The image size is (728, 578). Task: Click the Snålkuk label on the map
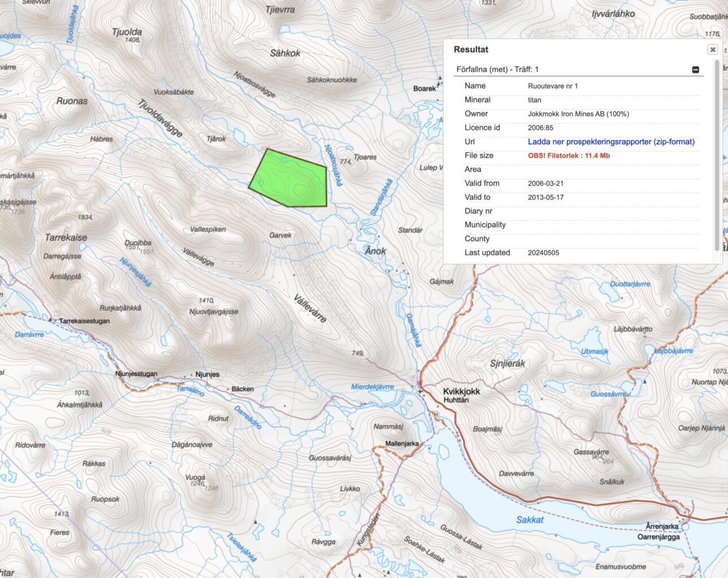click(612, 482)
